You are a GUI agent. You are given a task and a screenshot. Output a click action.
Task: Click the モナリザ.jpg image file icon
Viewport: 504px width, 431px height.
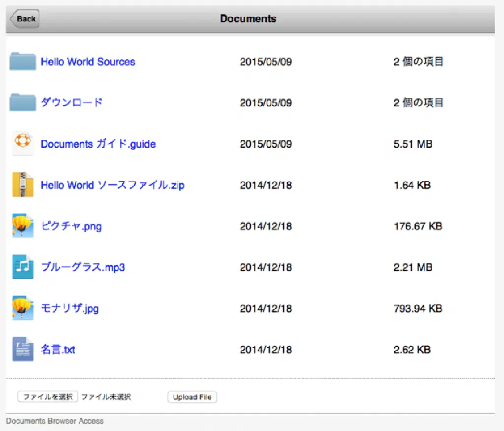23,308
